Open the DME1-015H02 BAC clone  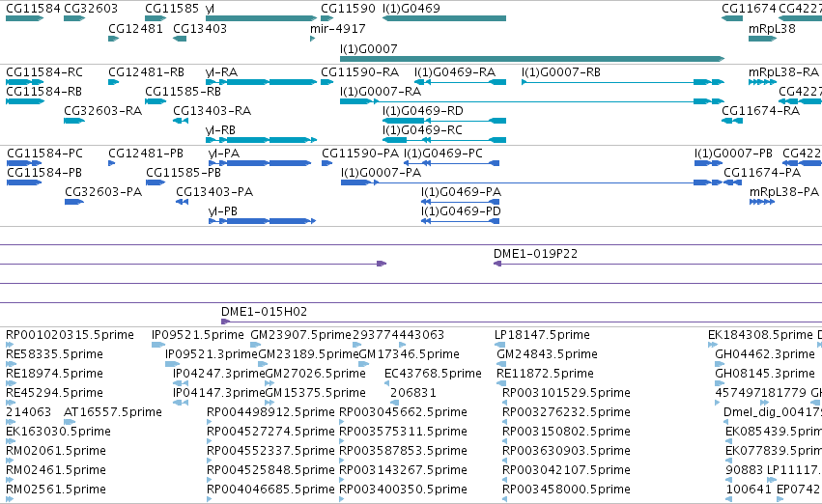click(x=522, y=322)
